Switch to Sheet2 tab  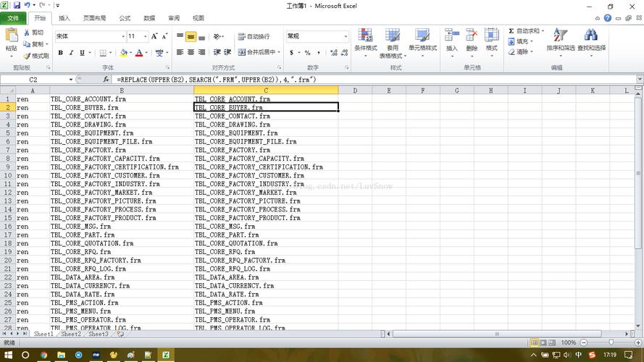(71, 334)
